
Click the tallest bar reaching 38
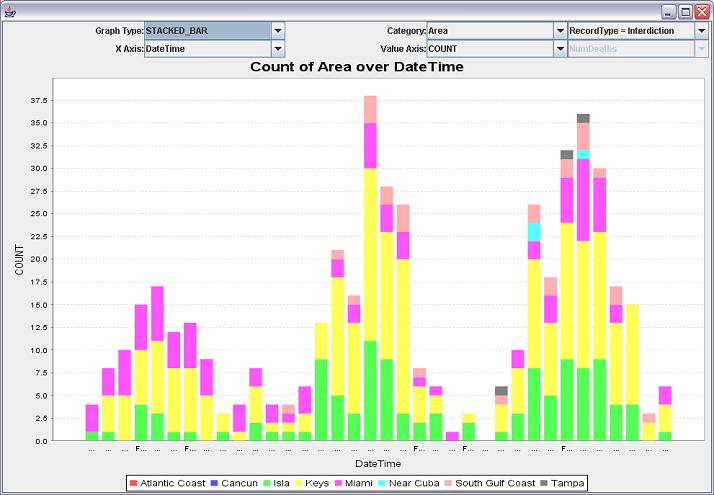click(x=370, y=268)
